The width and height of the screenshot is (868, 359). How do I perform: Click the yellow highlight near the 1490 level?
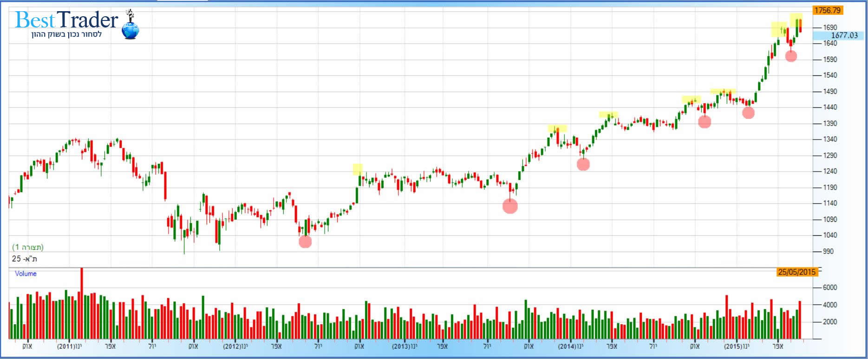tap(723, 91)
